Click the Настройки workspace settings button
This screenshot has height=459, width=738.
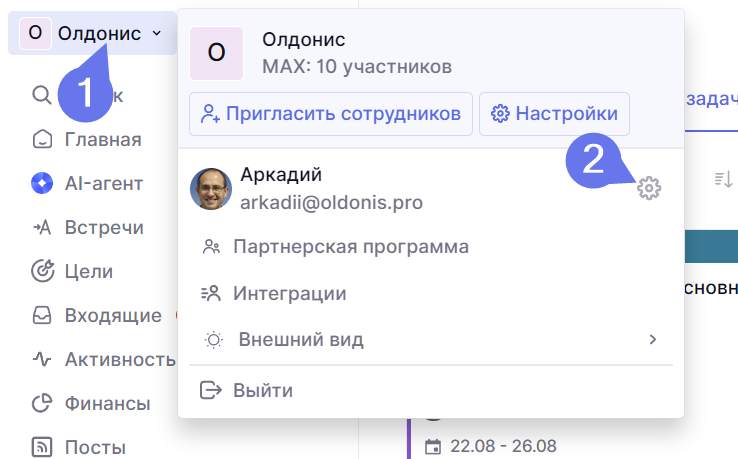(554, 114)
